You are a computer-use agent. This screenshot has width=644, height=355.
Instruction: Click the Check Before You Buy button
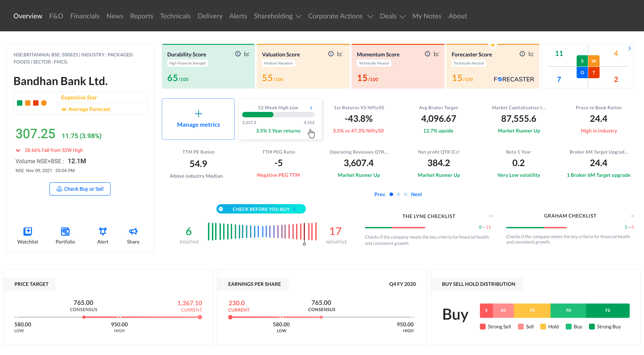click(261, 209)
